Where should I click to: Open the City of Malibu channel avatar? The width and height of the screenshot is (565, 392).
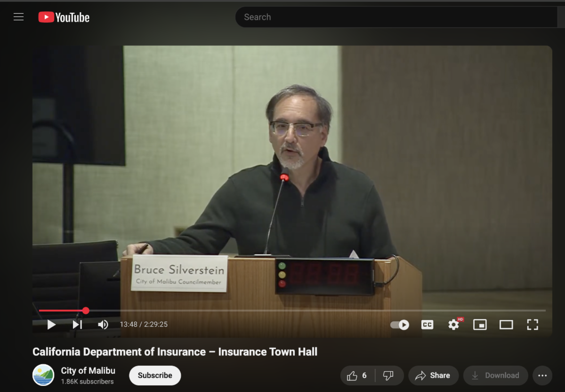43,375
